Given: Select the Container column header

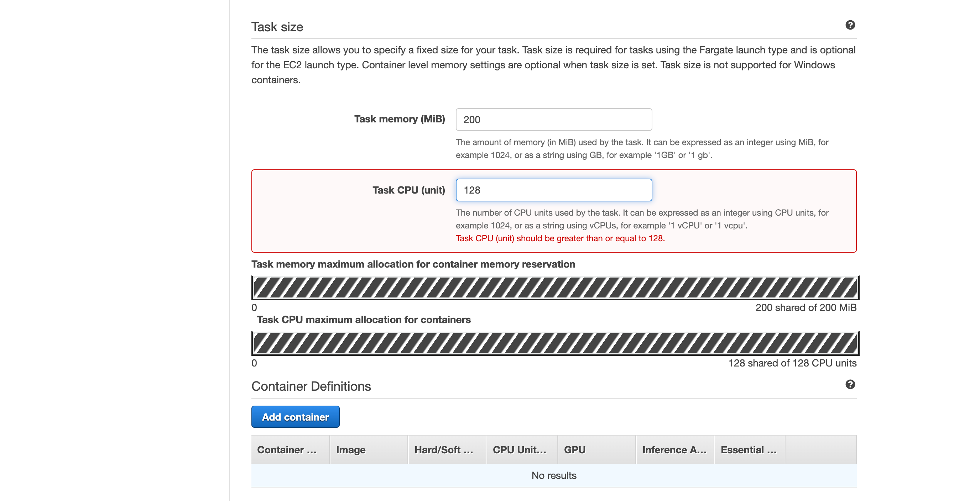Looking at the screenshot, I should (x=287, y=450).
